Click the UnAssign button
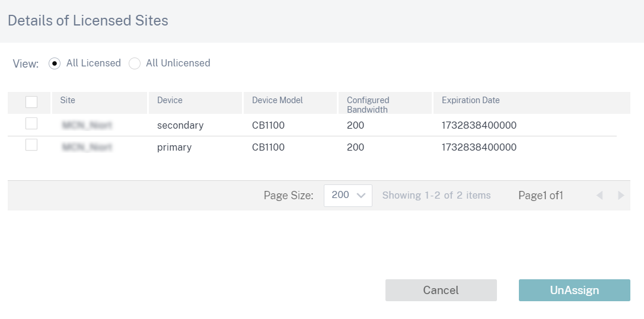This screenshot has height=319, width=644. 574,291
